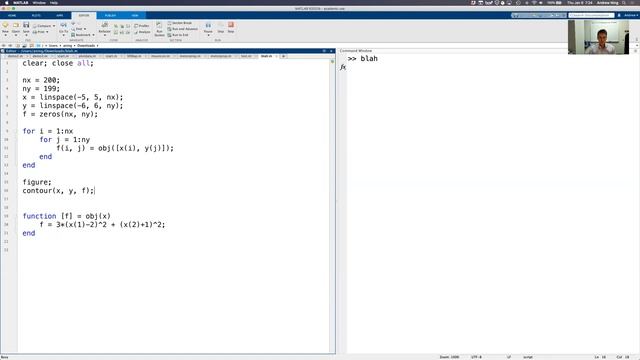Click Run and Advance
Screen dimensions: 640x360
(x=182, y=29)
